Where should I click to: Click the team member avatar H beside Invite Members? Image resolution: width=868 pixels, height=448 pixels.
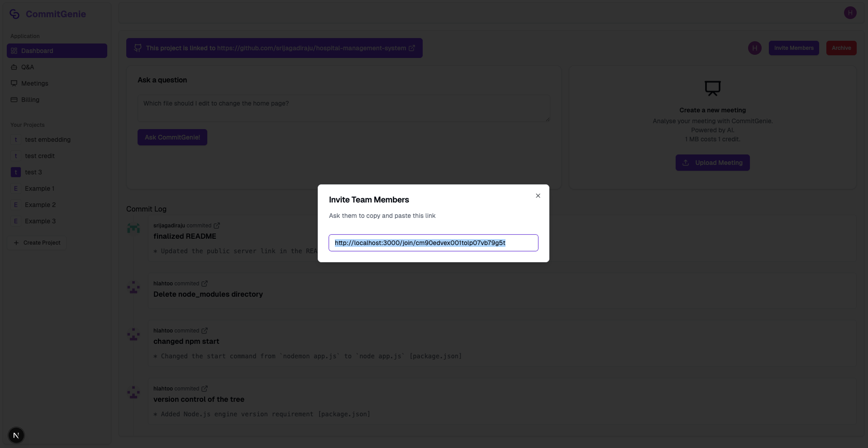(x=754, y=48)
